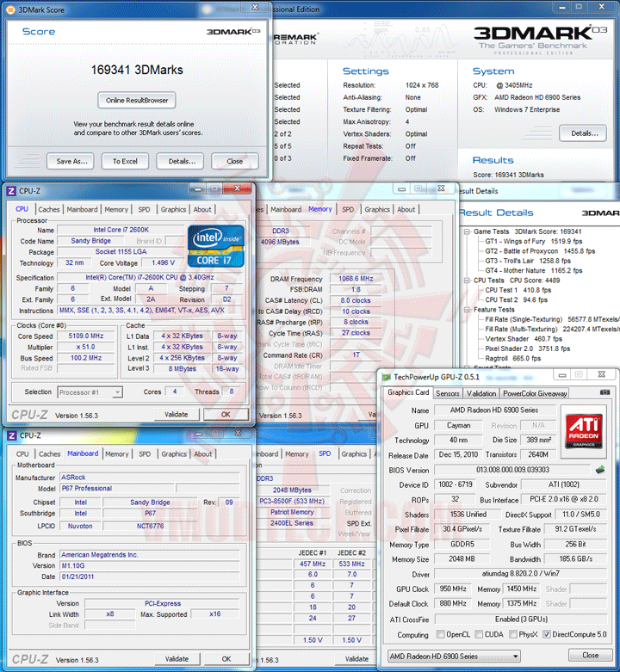Select the SPD tab in the CPU-Z Memory window
620x672 pixels.
pyautogui.click(x=348, y=209)
